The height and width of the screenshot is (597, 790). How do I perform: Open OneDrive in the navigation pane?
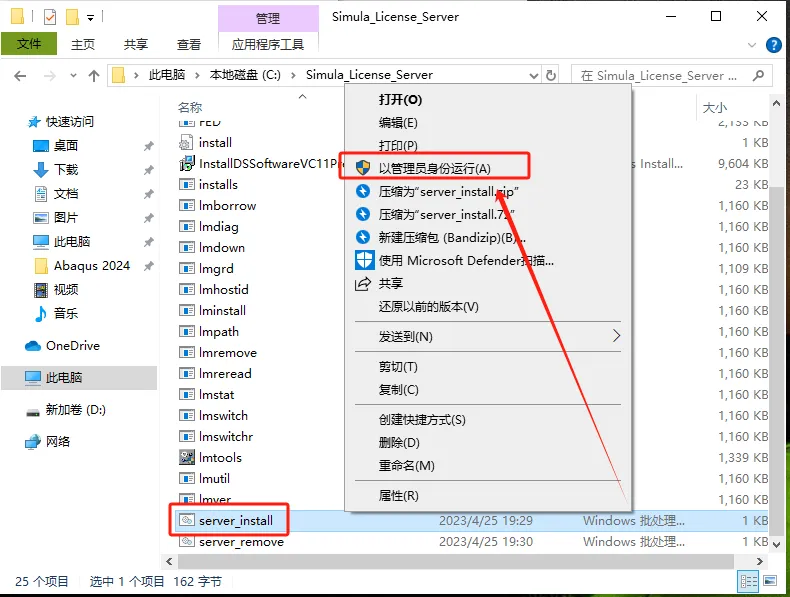pyautogui.click(x=73, y=346)
